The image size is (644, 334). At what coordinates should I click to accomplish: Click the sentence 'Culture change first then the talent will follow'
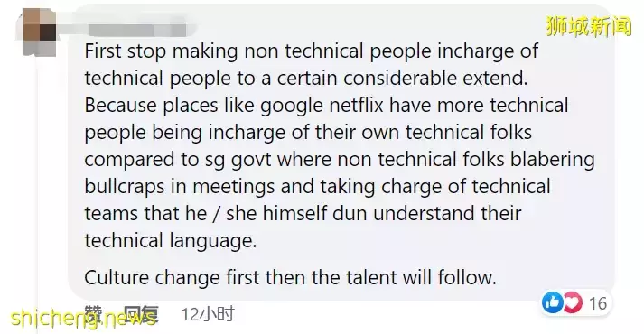tap(290, 277)
